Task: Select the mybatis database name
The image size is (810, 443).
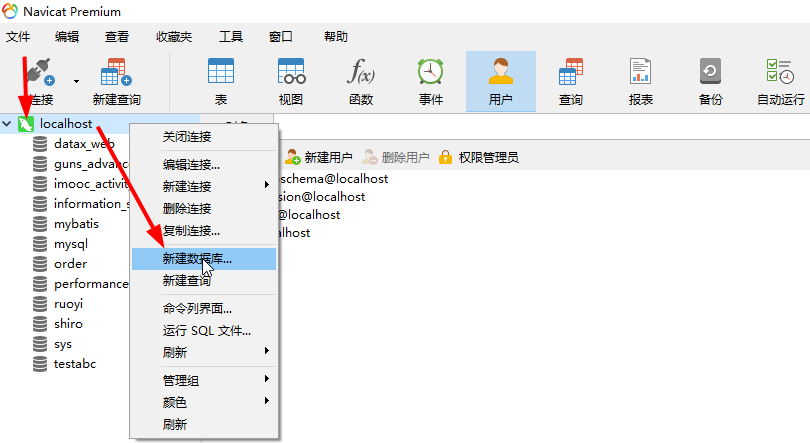Action: (x=76, y=224)
